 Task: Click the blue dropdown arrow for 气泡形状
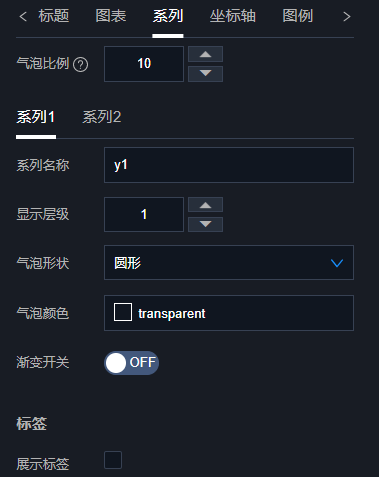pyautogui.click(x=337, y=263)
